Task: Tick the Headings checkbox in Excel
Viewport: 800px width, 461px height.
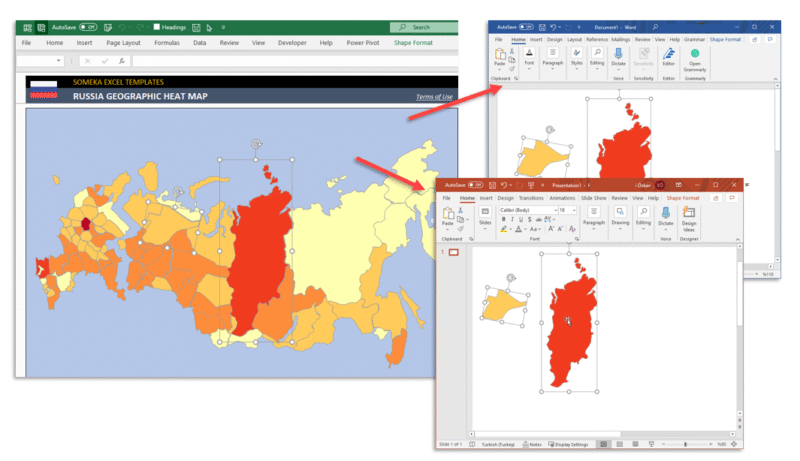Action: point(157,27)
